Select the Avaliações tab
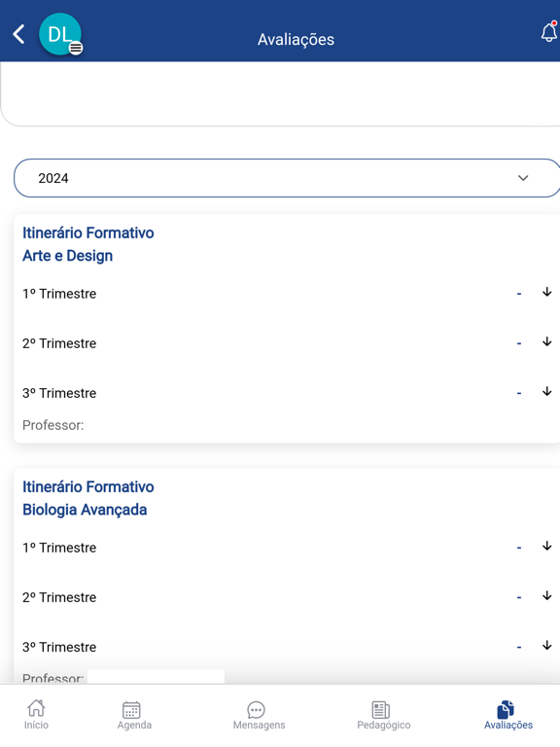560x747 pixels. [x=508, y=716]
